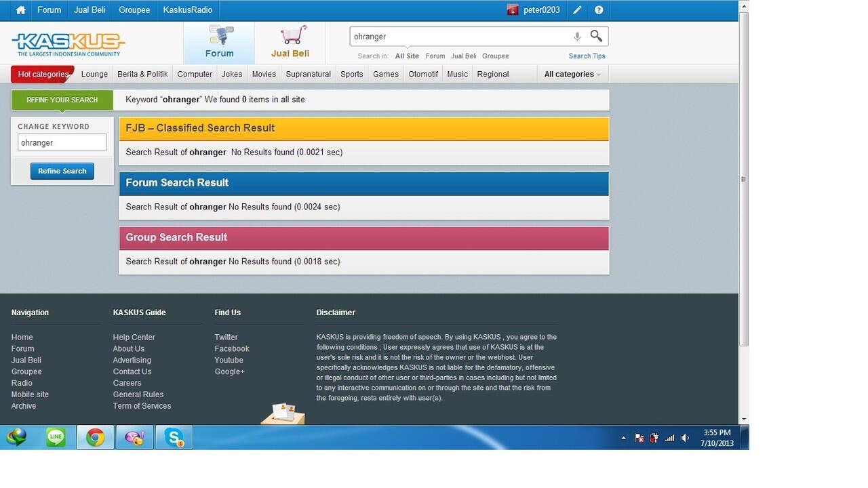Select Groupee search scope under search box

click(496, 56)
